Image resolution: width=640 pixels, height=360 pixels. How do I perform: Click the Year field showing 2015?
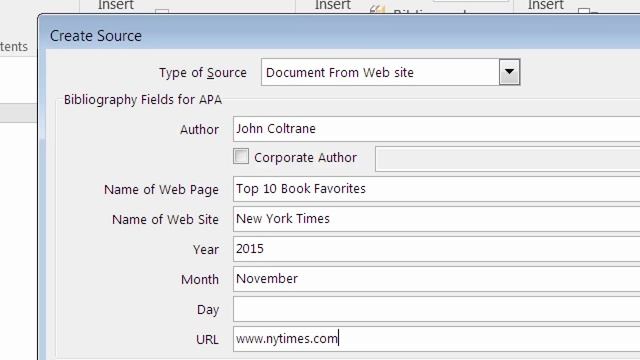click(436, 249)
